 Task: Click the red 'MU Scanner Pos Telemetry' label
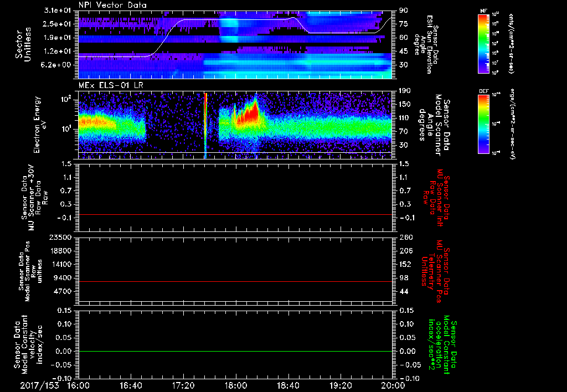(x=436, y=271)
